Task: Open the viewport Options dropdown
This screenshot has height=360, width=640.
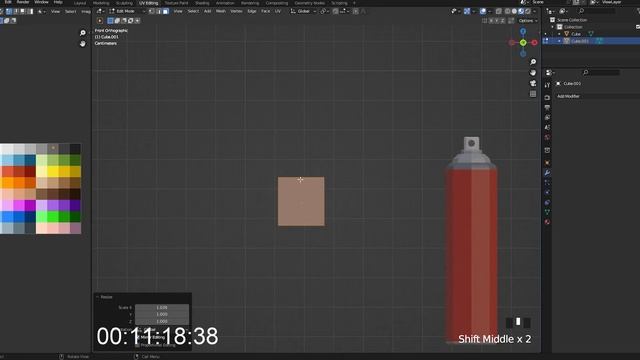Action: [528, 20]
